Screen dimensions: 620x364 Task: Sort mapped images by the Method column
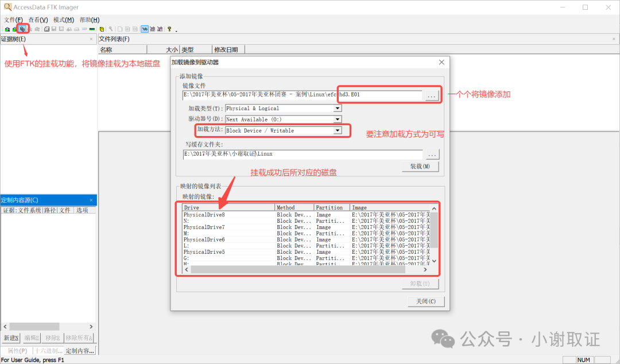pyautogui.click(x=294, y=207)
